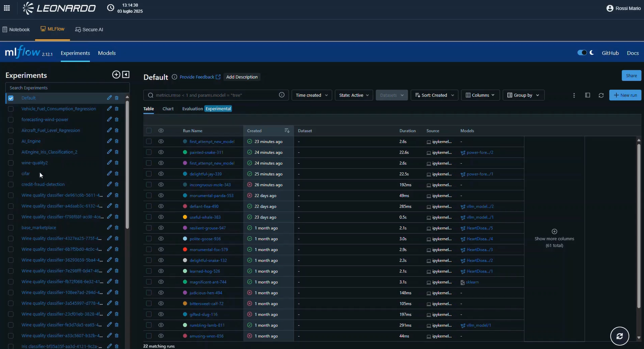This screenshot has width=644, height=349.
Task: Select the checkbox for delightful-jay-339 run
Action: (149, 174)
